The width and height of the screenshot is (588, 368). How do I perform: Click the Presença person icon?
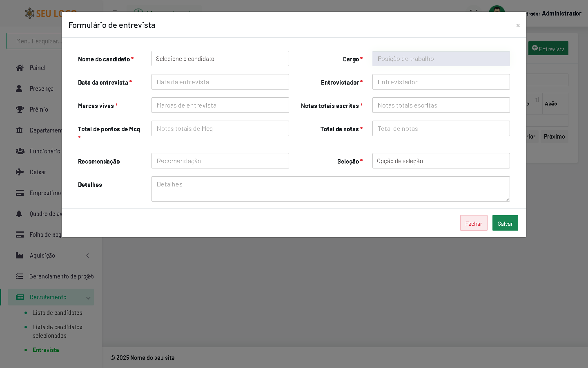point(19,89)
